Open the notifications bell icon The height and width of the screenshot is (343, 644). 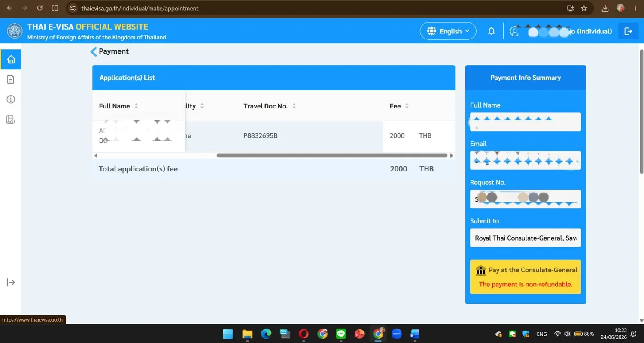click(492, 31)
